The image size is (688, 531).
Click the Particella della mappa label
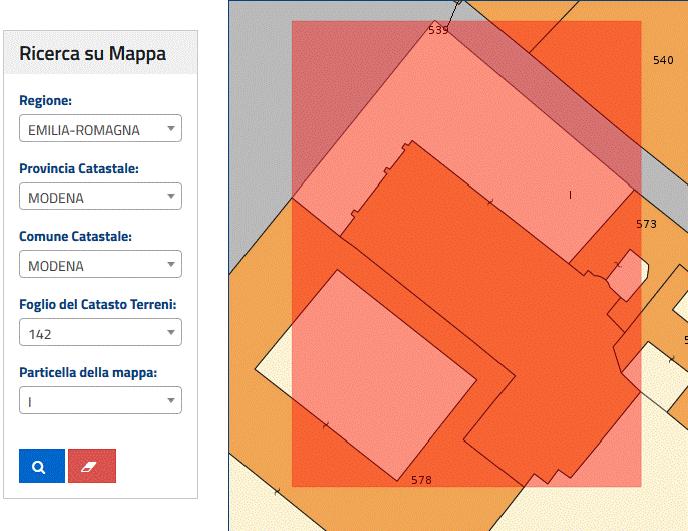click(88, 373)
